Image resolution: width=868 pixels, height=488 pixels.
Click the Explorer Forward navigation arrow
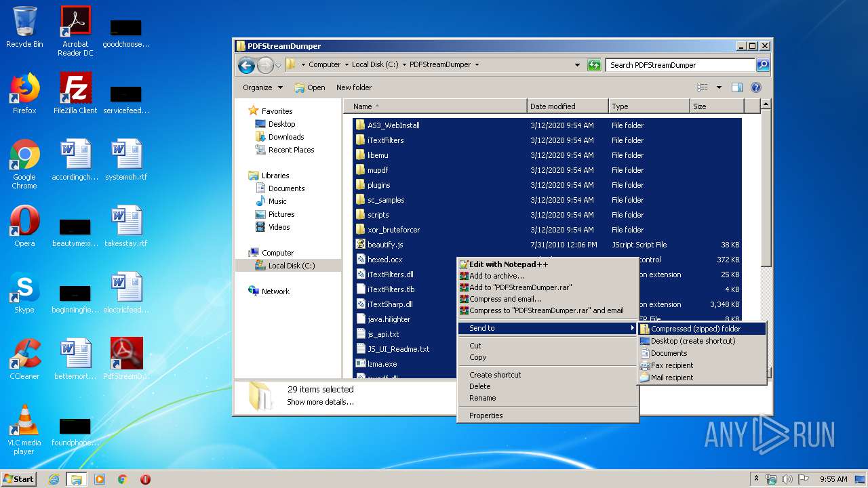[265, 65]
